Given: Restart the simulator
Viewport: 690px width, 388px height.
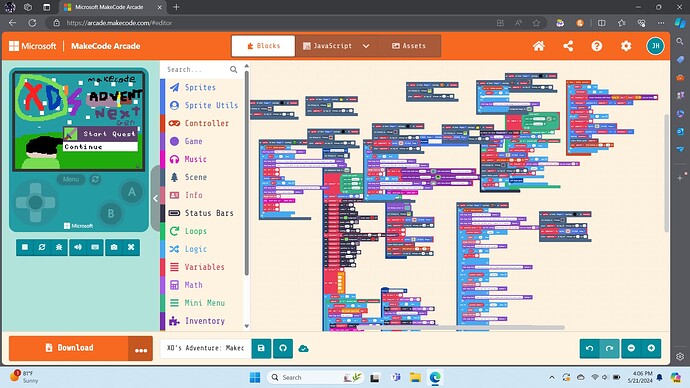Looking at the screenshot, I should pyautogui.click(x=42, y=247).
